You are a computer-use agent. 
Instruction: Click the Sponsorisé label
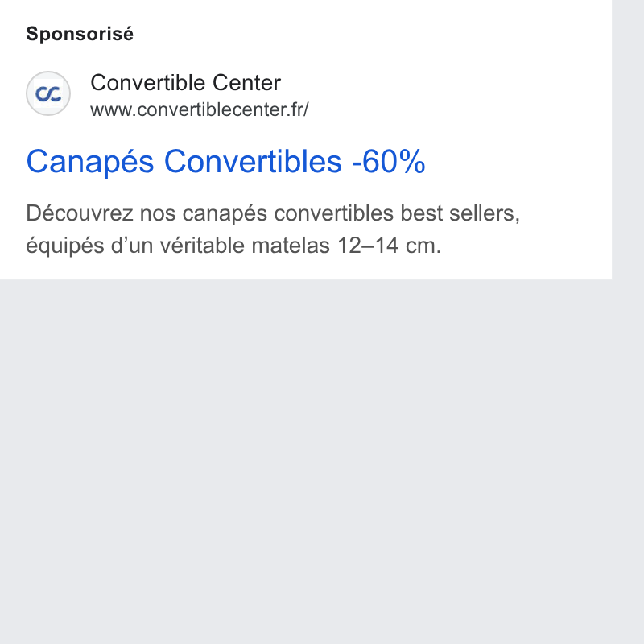coord(80,34)
